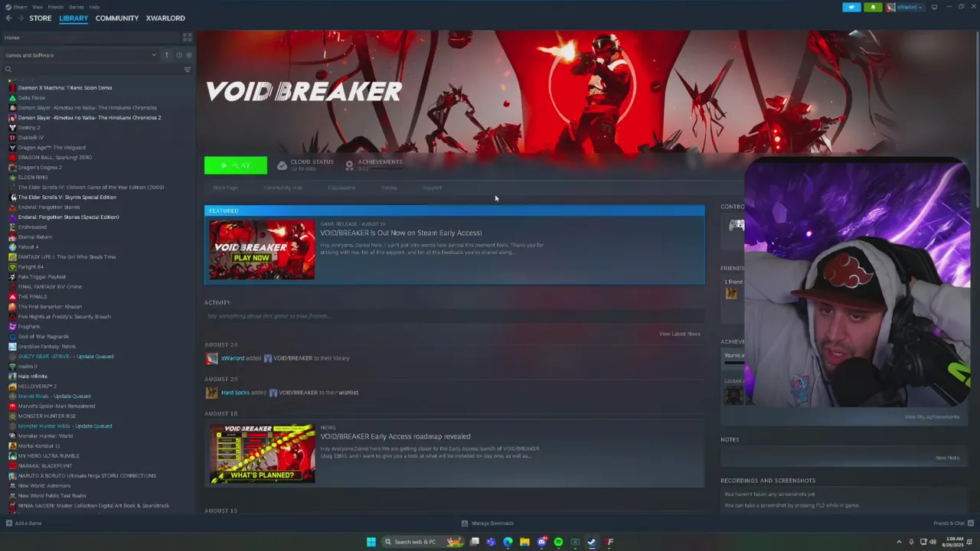The height and width of the screenshot is (551, 980).
Task: Toggle the recent activity clock filter
Action: point(179,55)
